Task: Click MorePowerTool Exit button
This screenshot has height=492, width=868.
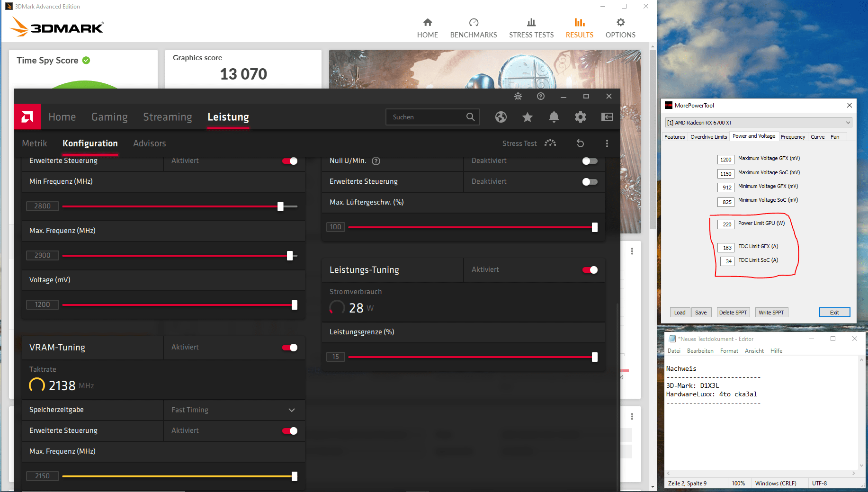Action: coord(834,313)
